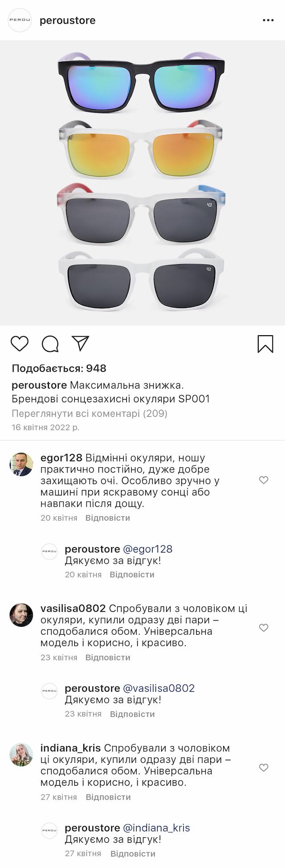This screenshot has width=285, height=868.
Task: Open the comment bubble icon
Action: click(50, 344)
